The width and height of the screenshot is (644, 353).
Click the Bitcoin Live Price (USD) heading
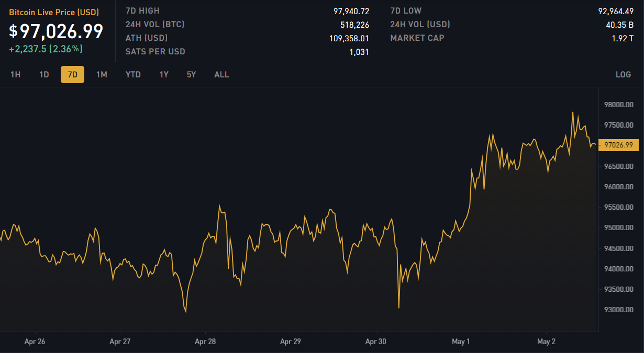pos(54,12)
